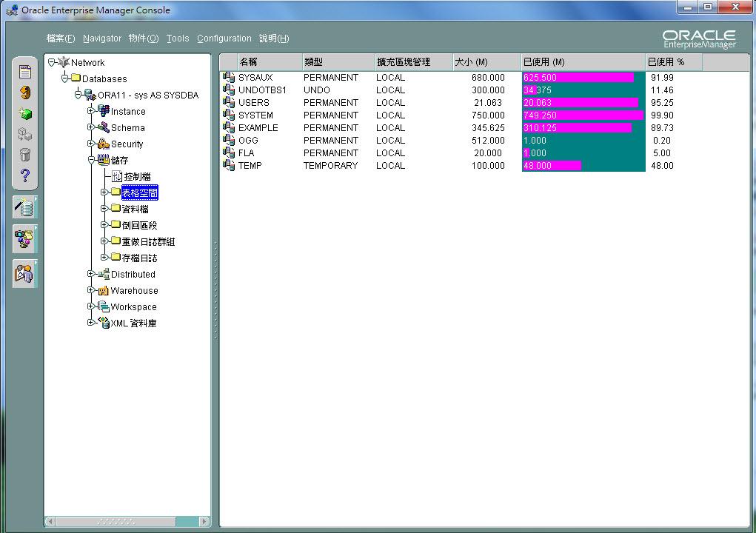Collapse the Network tree node
This screenshot has height=533, width=756.
52,62
